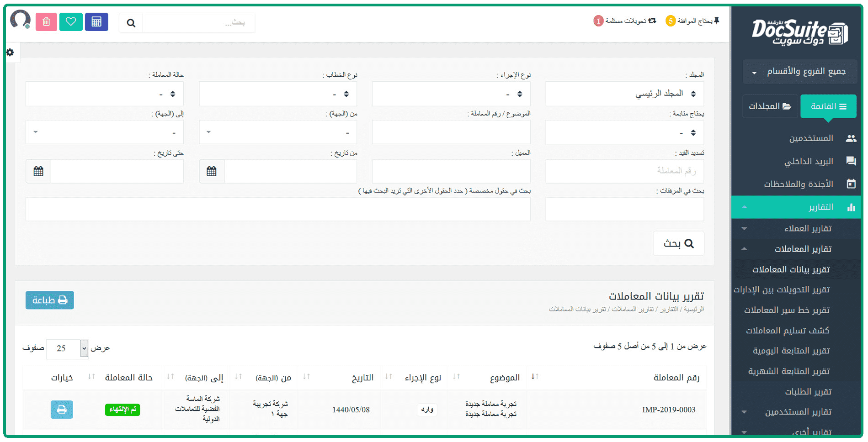Click the user profile avatar icon
The width and height of the screenshot is (868, 442).
[x=20, y=20]
